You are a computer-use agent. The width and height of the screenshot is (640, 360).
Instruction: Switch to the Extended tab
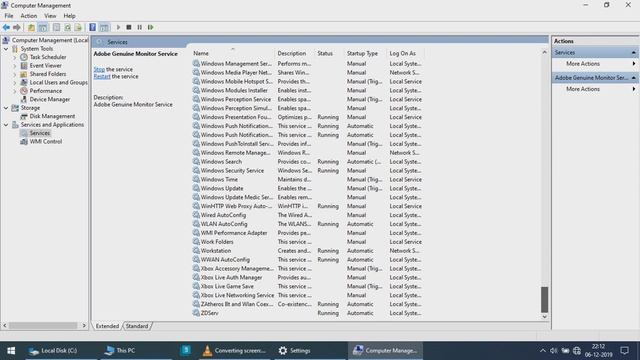[x=107, y=326]
